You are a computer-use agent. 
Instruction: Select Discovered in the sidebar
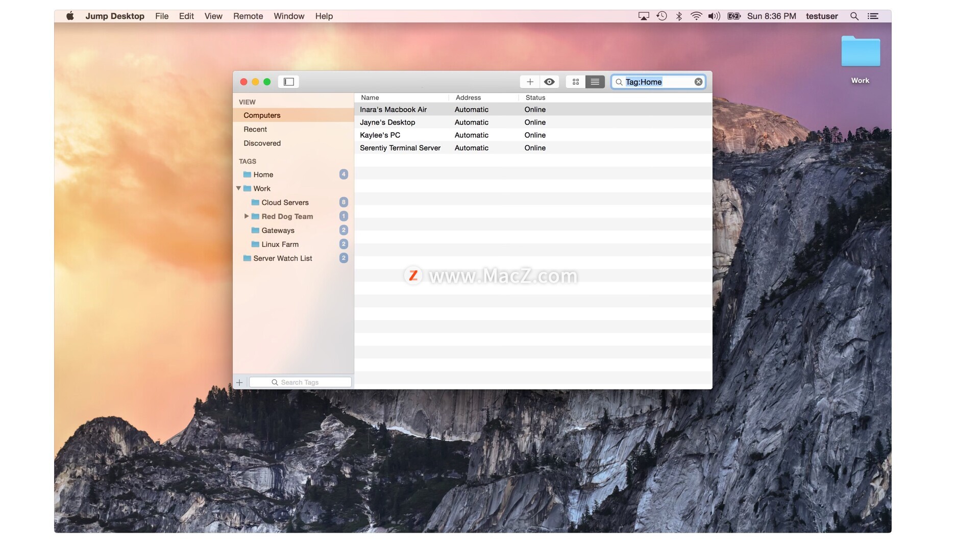[293, 143]
